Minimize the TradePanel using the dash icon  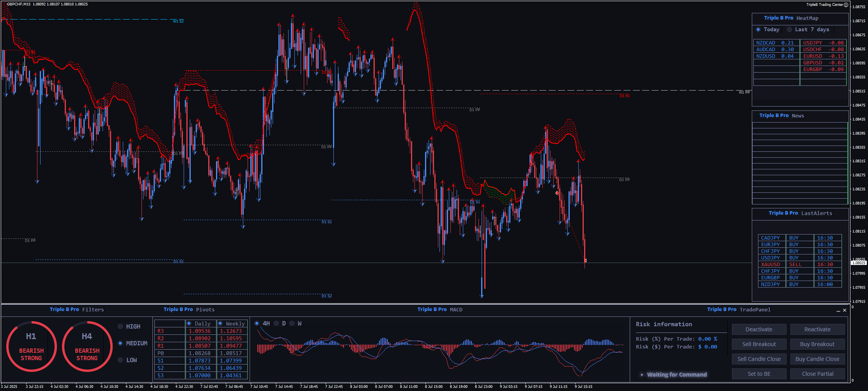coord(838,311)
